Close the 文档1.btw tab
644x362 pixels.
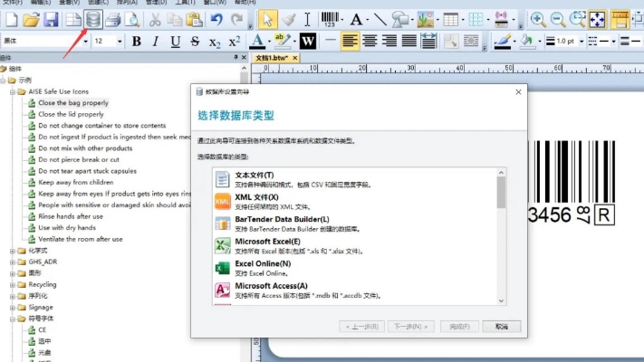coord(295,58)
